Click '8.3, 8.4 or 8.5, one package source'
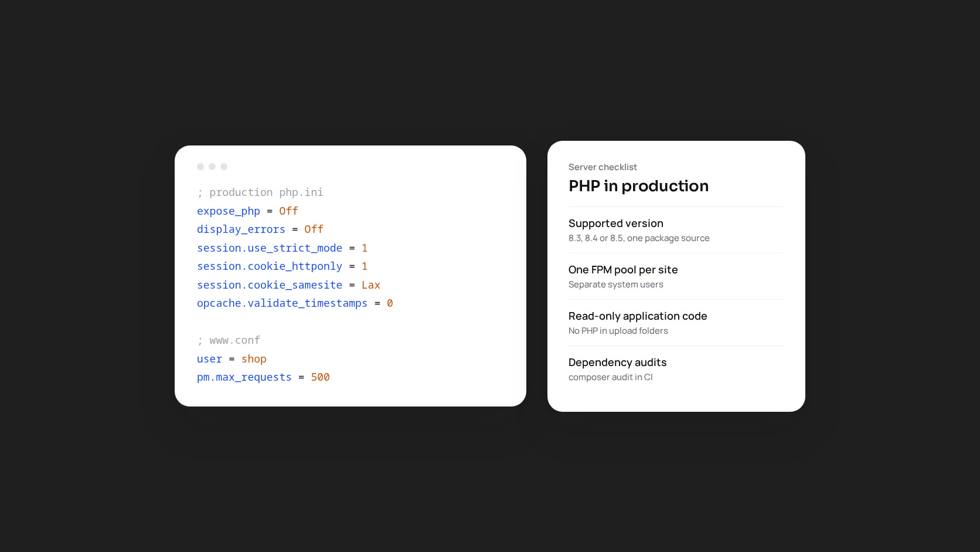 tap(639, 238)
